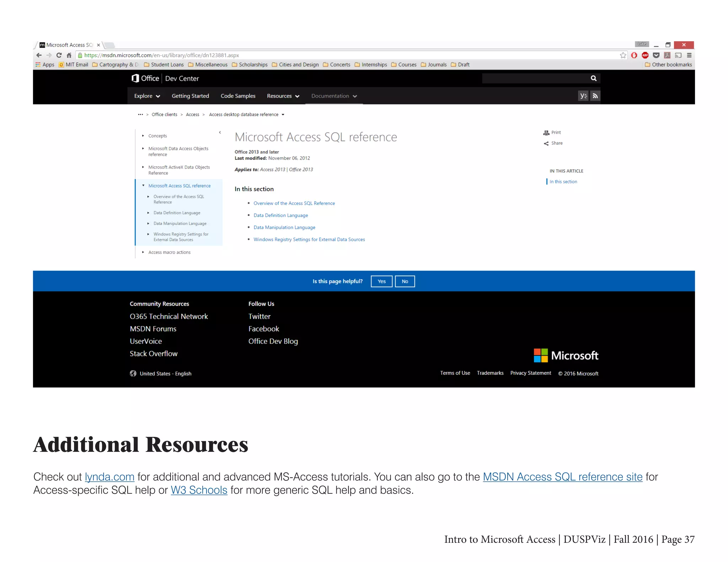Screen dimensions: 728x562
Task: Open the browser home icon
Action: (69, 55)
